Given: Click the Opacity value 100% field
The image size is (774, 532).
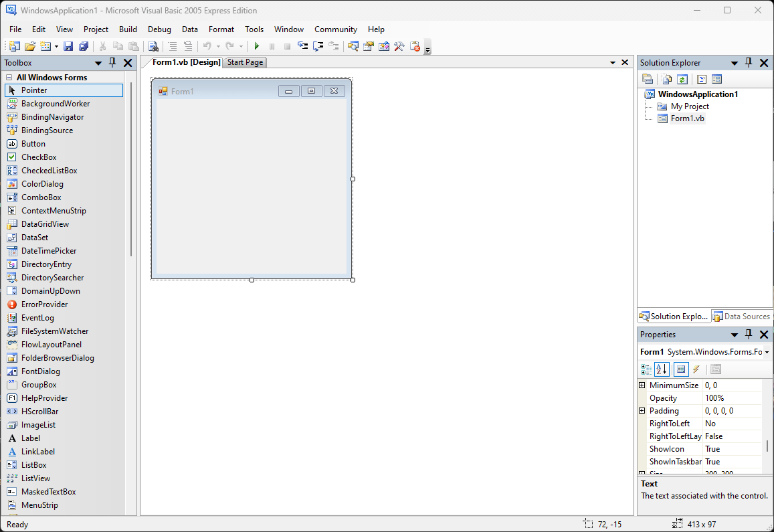Looking at the screenshot, I should coord(733,398).
